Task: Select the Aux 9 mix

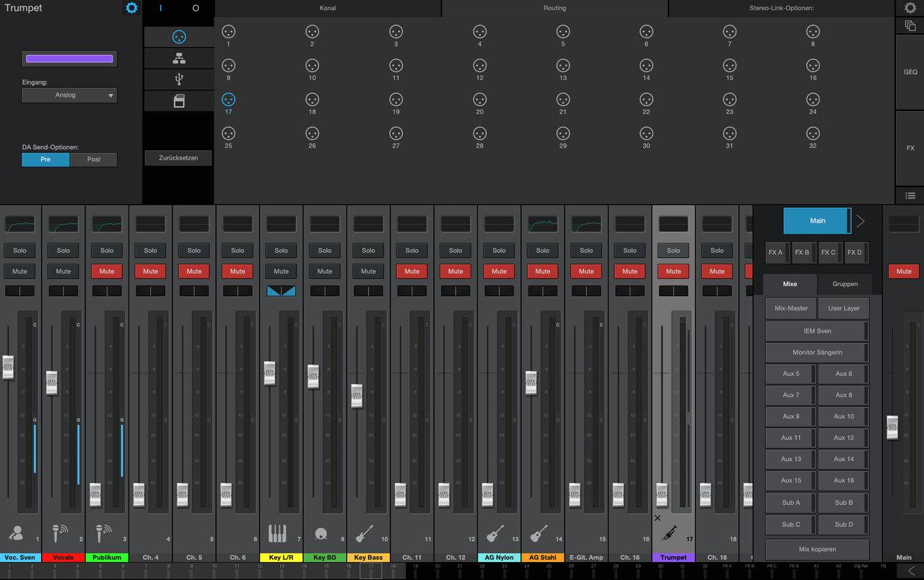Action: pos(791,417)
